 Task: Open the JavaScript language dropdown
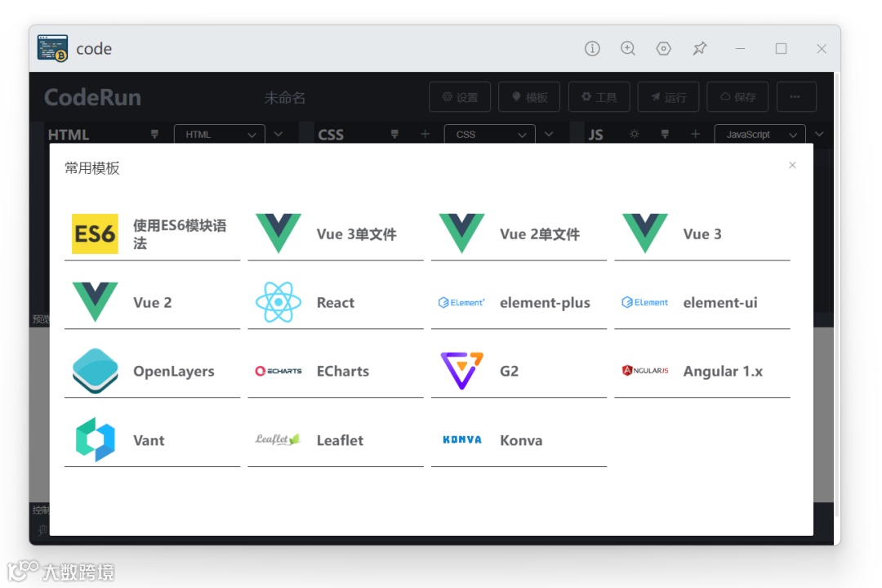(760, 135)
